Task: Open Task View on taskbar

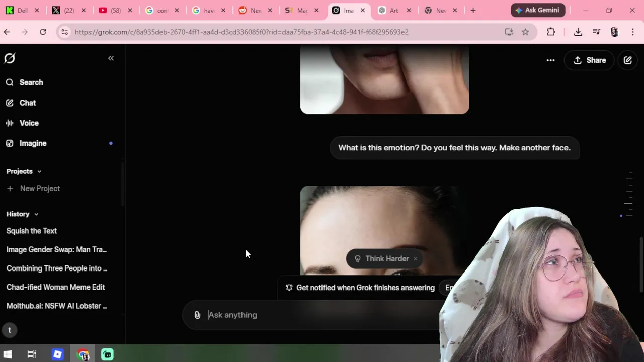Action: point(31,354)
